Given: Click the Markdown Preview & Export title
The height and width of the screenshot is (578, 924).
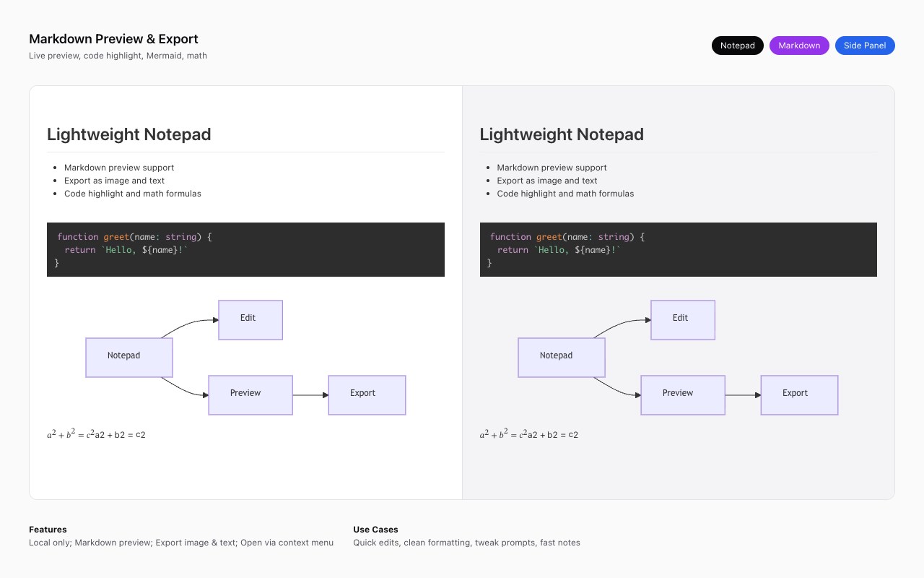Looking at the screenshot, I should (x=113, y=39).
